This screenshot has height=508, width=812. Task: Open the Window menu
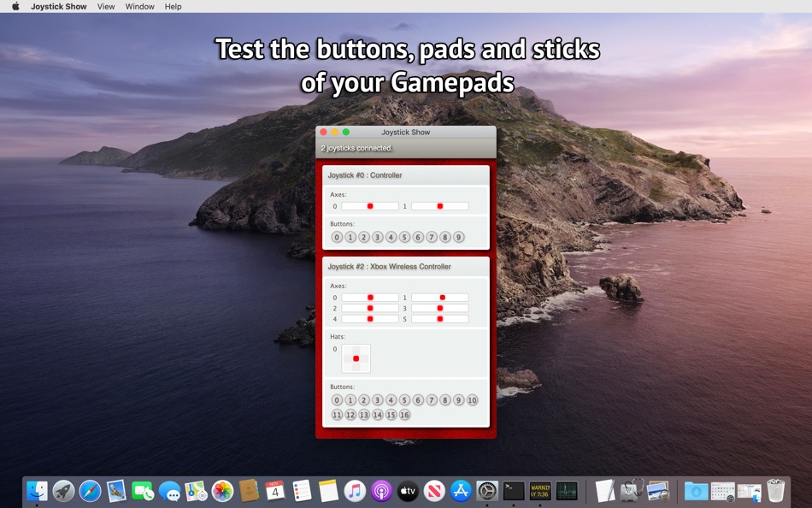tap(140, 6)
